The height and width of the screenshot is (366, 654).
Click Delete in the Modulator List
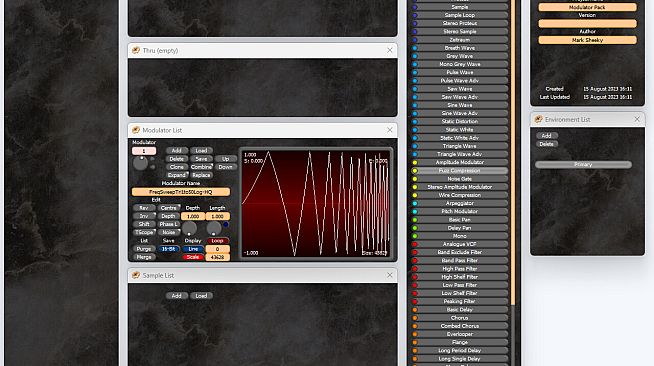[x=176, y=159]
